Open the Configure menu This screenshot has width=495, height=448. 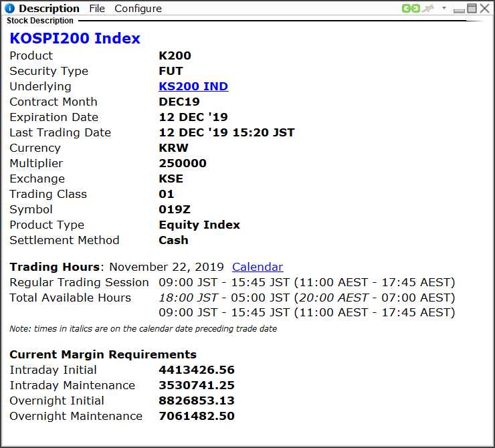(138, 9)
